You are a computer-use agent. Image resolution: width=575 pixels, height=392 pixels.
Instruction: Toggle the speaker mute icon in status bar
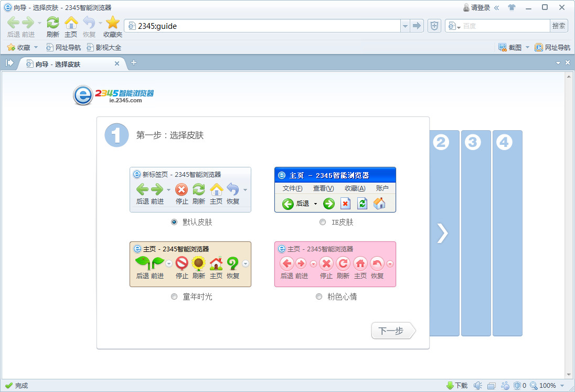[x=477, y=385]
